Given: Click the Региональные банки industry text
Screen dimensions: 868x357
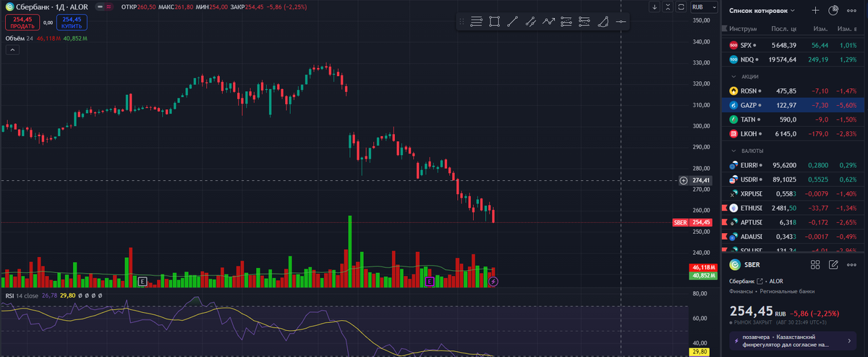Looking at the screenshot, I should [786, 291].
